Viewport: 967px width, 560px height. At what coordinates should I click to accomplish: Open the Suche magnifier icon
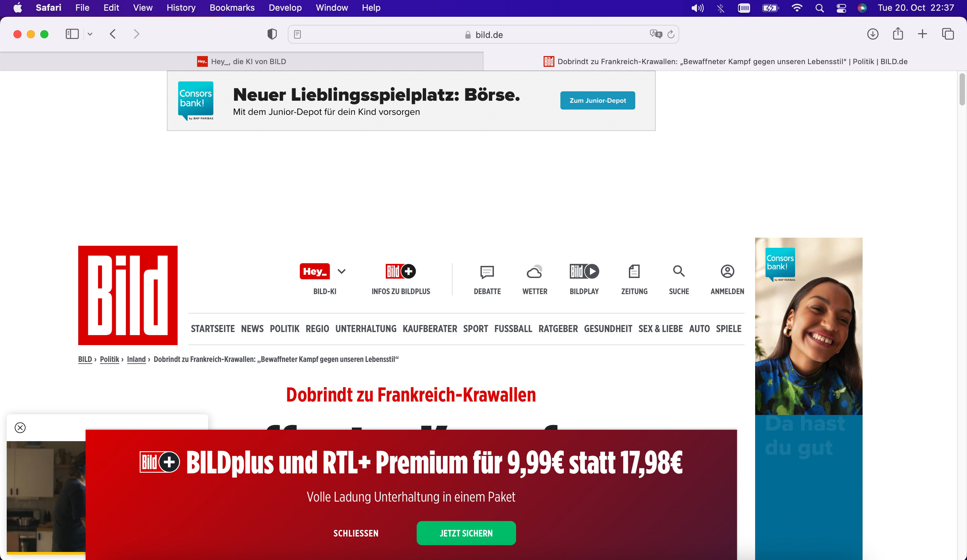click(679, 271)
